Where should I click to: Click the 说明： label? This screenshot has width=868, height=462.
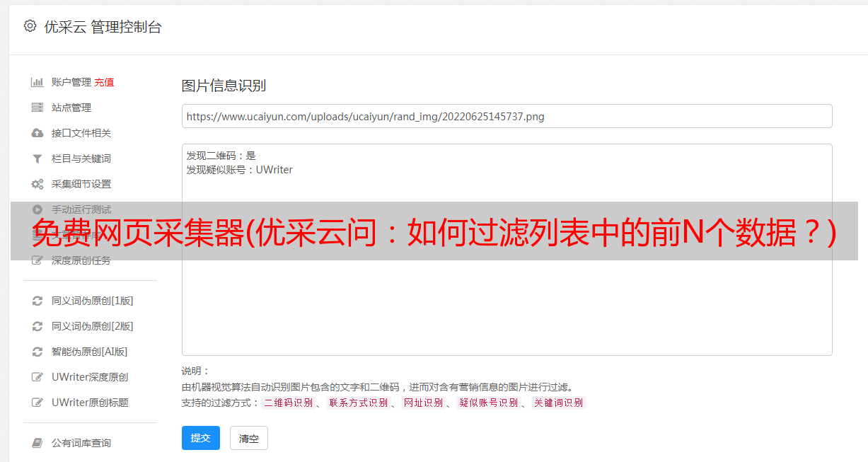tap(195, 371)
